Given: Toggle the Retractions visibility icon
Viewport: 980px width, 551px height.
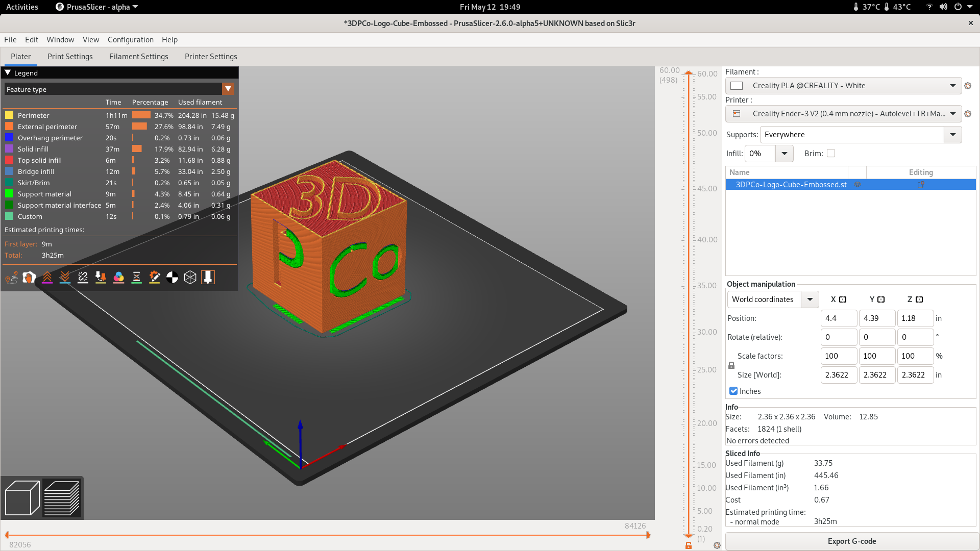Looking at the screenshot, I should (47, 278).
